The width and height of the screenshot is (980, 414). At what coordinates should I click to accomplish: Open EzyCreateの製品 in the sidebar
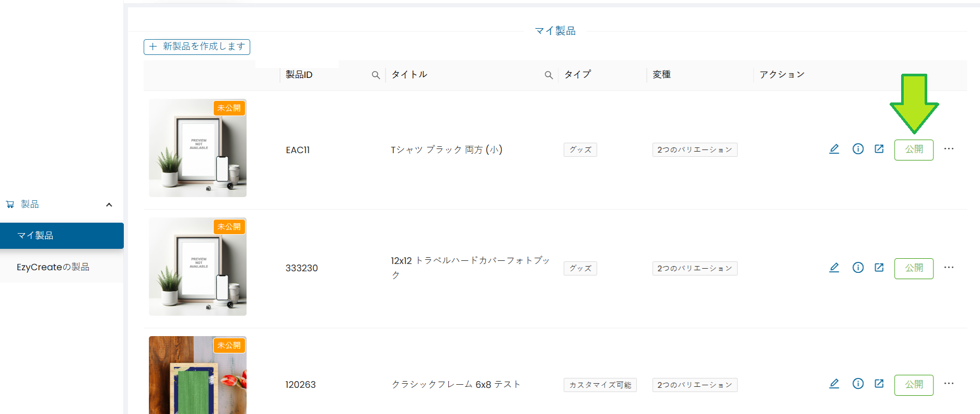coord(53,267)
